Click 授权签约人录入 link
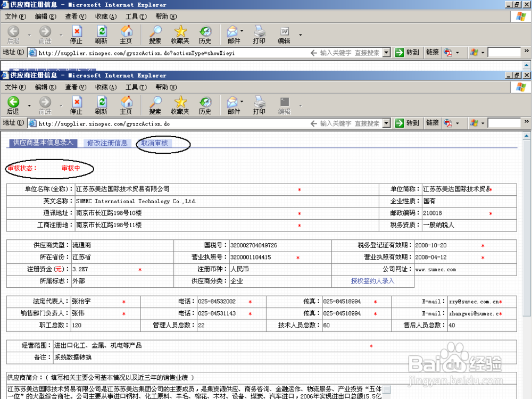This screenshot has height=399, width=532. [x=372, y=281]
